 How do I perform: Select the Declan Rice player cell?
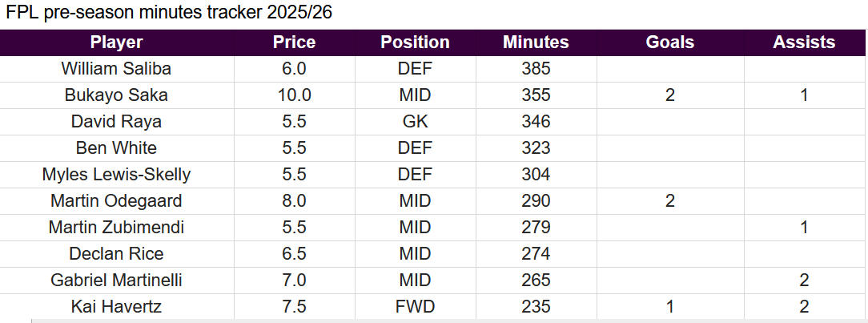click(117, 254)
